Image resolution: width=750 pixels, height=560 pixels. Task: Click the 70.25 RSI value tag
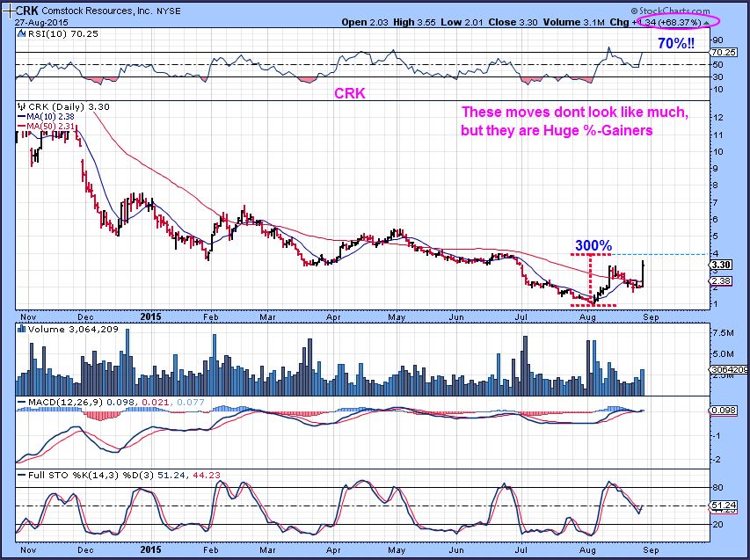723,53
